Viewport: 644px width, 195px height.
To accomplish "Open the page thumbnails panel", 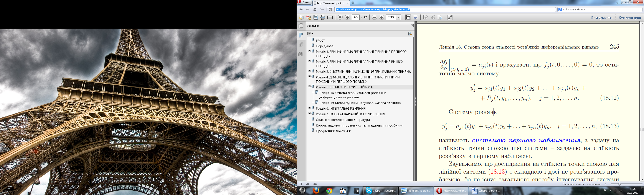I will click(x=301, y=26).
